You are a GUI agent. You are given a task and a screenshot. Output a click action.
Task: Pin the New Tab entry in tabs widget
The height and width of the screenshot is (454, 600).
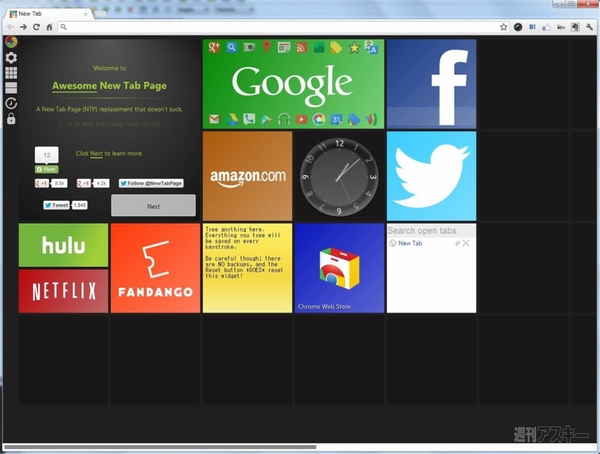coord(457,243)
